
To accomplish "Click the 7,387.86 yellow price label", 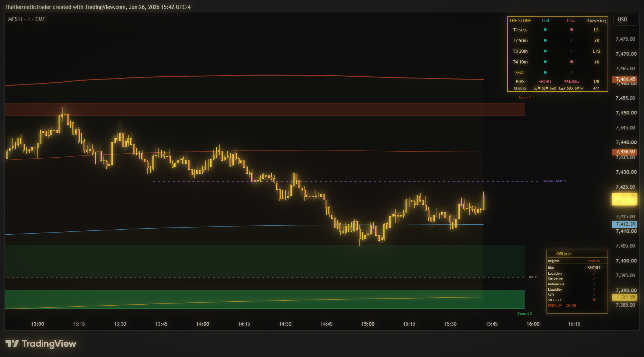I will coord(625,297).
